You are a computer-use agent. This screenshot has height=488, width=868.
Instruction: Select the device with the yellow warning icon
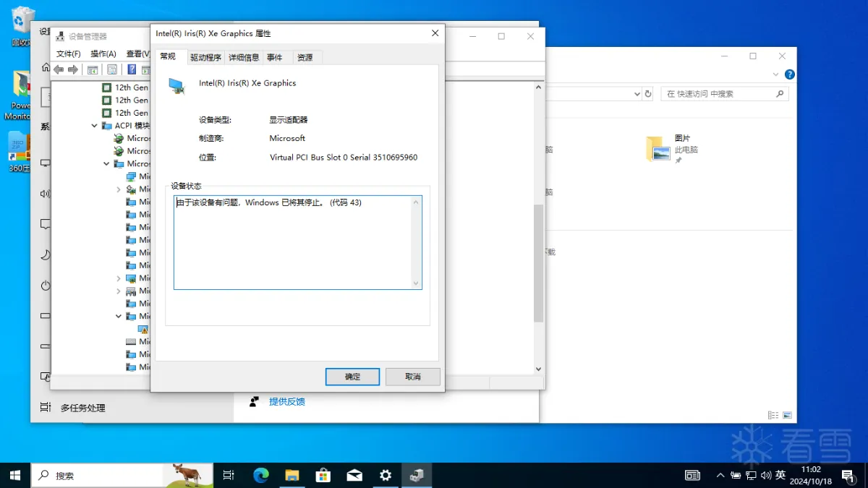pos(142,329)
